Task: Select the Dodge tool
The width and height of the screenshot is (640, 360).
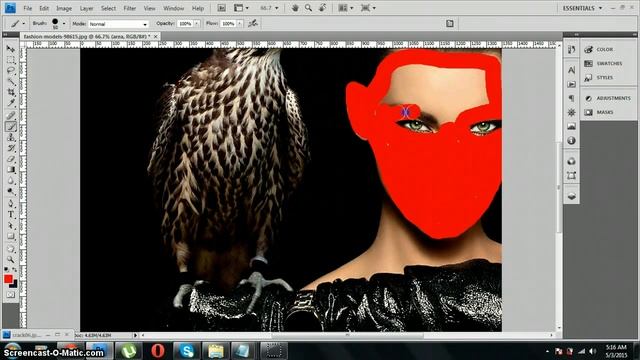Action: [x=11, y=191]
